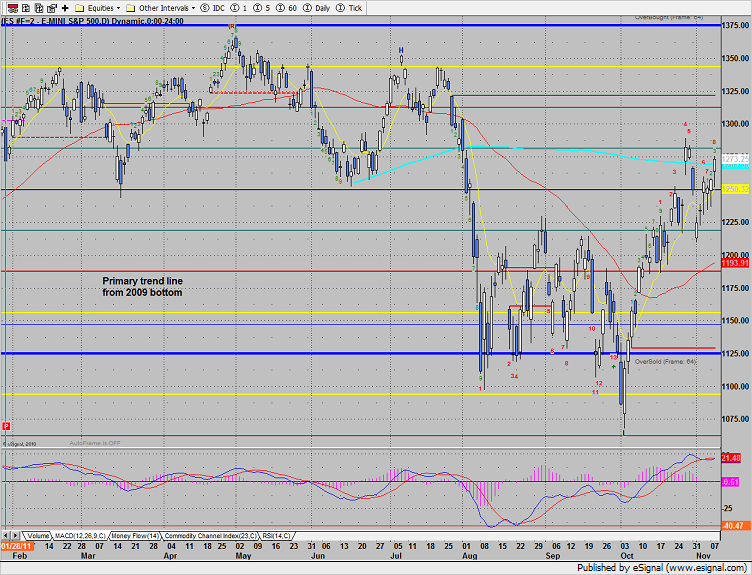Click the left tab scroll arrow
The width and height of the screenshot is (752, 575).
(6, 536)
